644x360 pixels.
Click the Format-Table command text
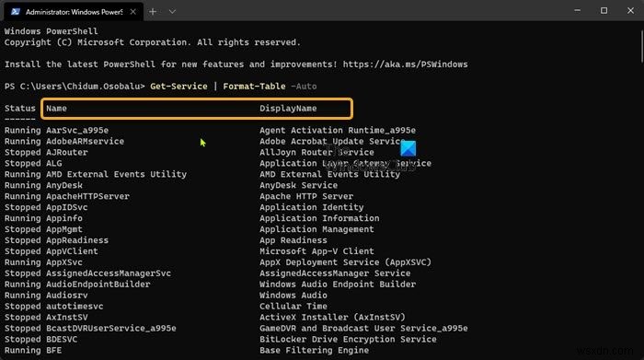coord(254,87)
